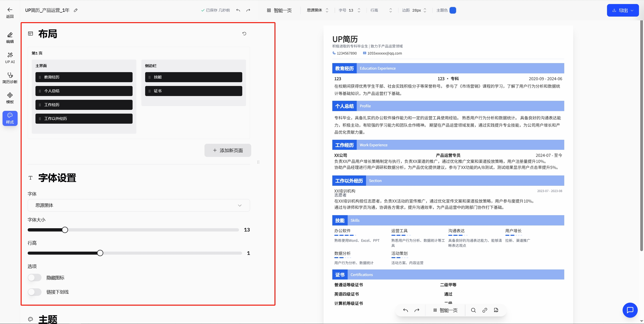Click the undo arrow in top toolbar
Image resolution: width=644 pixels, height=324 pixels.
point(238,10)
